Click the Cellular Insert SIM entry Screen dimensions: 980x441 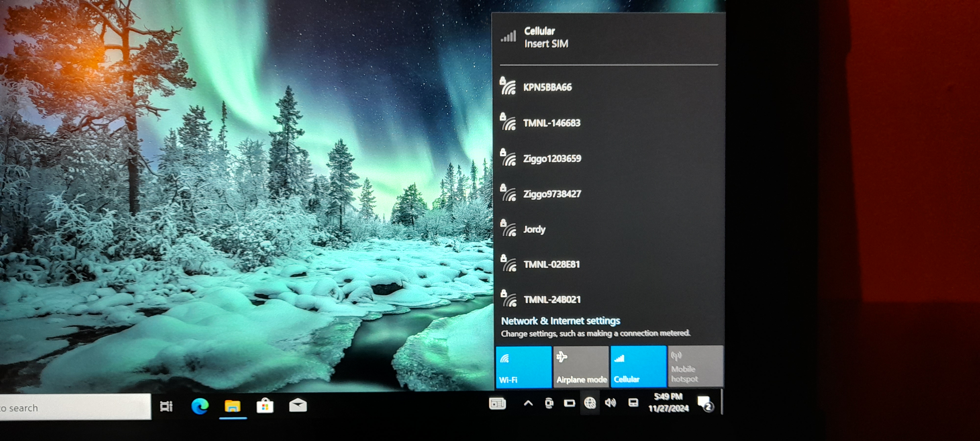(x=546, y=38)
